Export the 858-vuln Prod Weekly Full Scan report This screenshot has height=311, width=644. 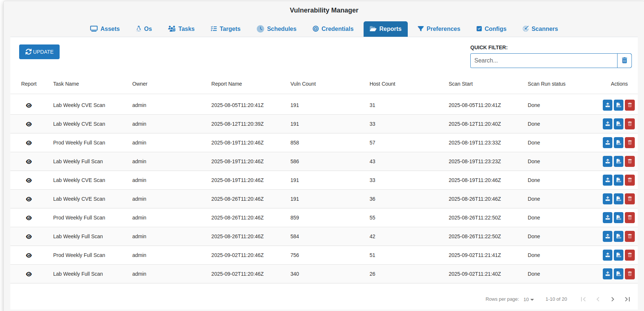pyautogui.click(x=607, y=143)
